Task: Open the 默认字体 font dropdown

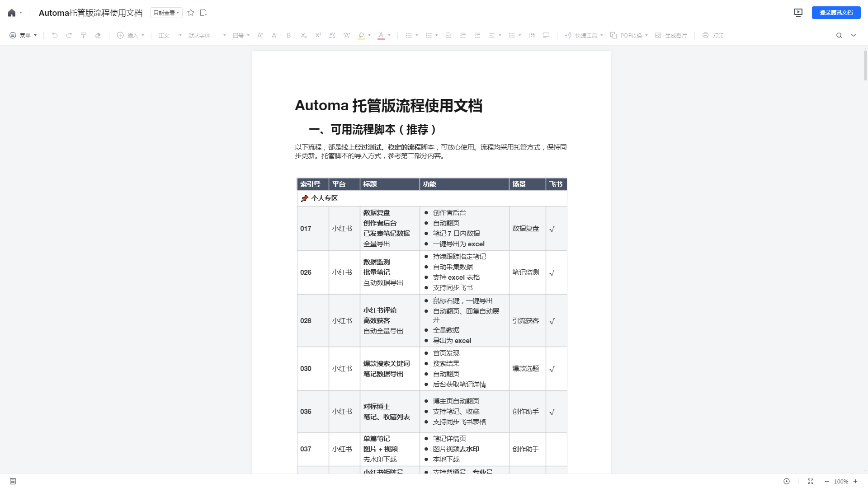Action: pyautogui.click(x=207, y=35)
